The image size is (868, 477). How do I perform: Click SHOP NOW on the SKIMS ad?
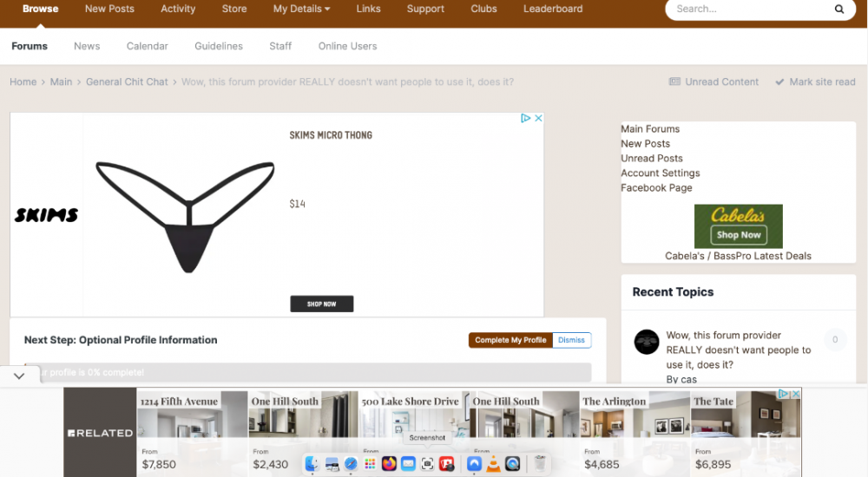(322, 304)
